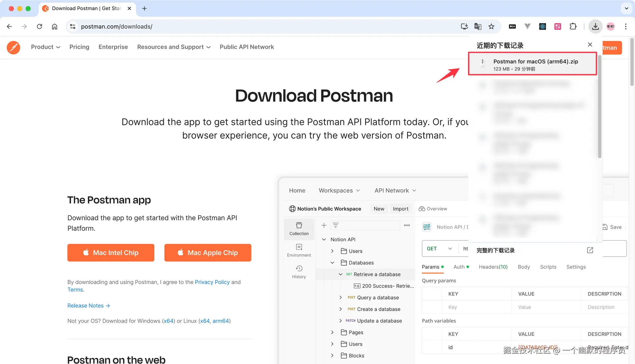
Task: Open Release Notes link
Action: [x=89, y=306]
